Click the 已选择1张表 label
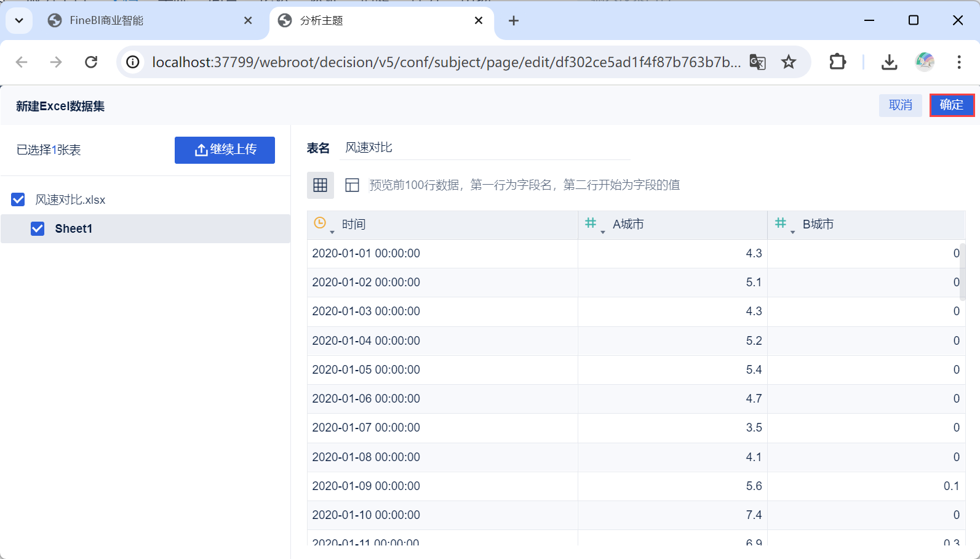The image size is (980, 559). click(49, 150)
